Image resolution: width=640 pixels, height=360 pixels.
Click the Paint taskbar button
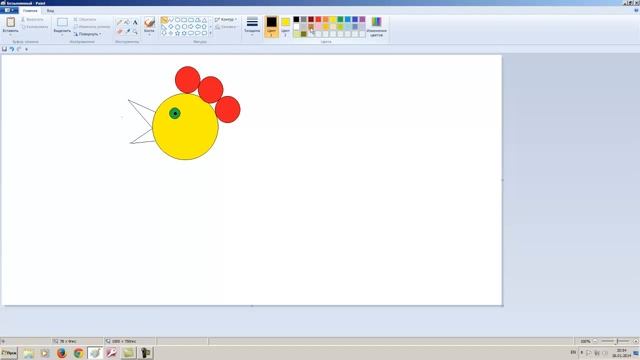95,353
